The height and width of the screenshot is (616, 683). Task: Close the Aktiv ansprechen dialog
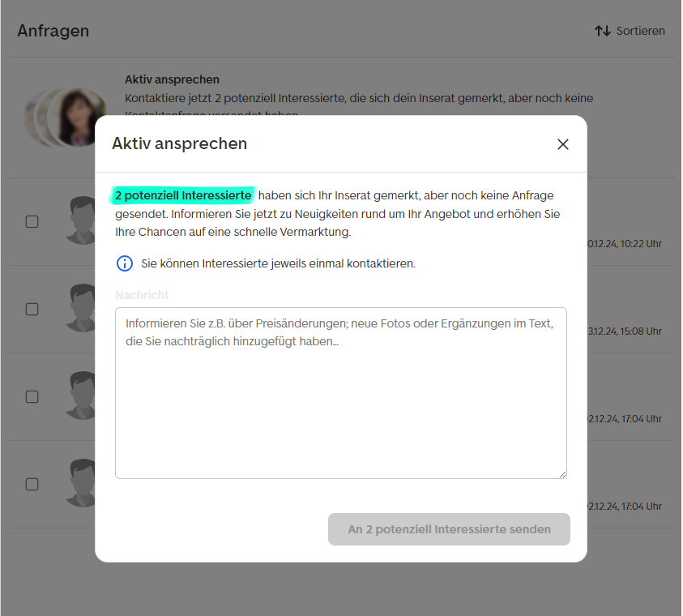[x=563, y=144]
